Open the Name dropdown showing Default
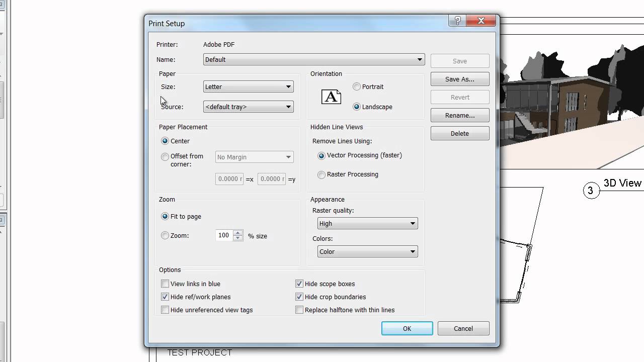Image resolution: width=644 pixels, height=362 pixels. tap(314, 59)
